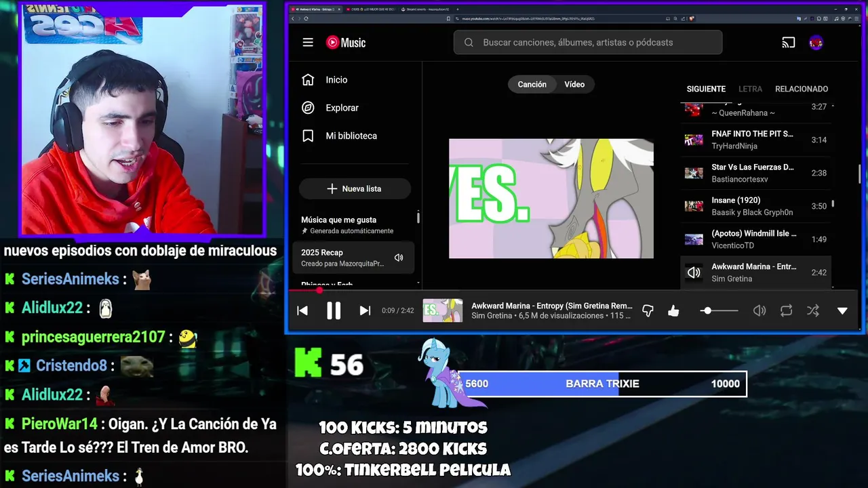The height and width of the screenshot is (488, 868).
Task: Mute the player volume icon
Action: pyautogui.click(x=759, y=310)
